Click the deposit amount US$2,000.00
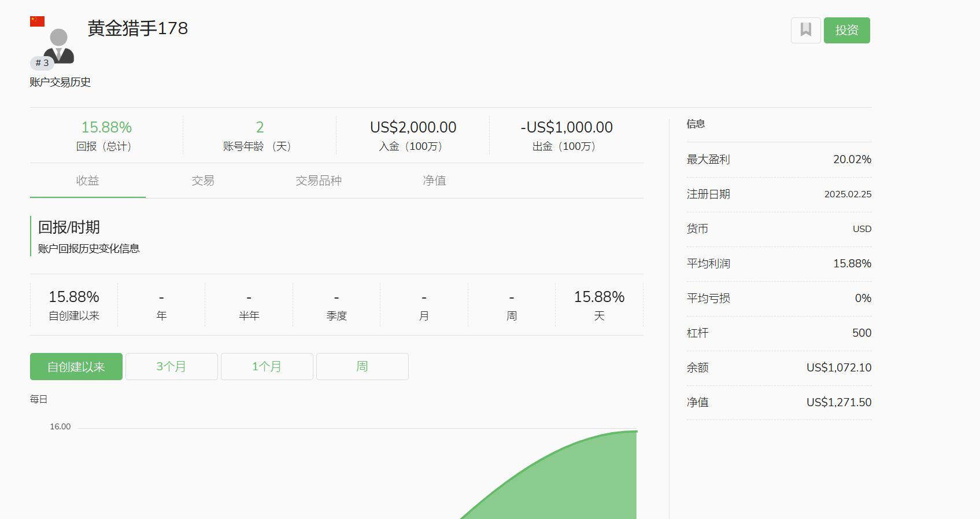 pyautogui.click(x=413, y=127)
